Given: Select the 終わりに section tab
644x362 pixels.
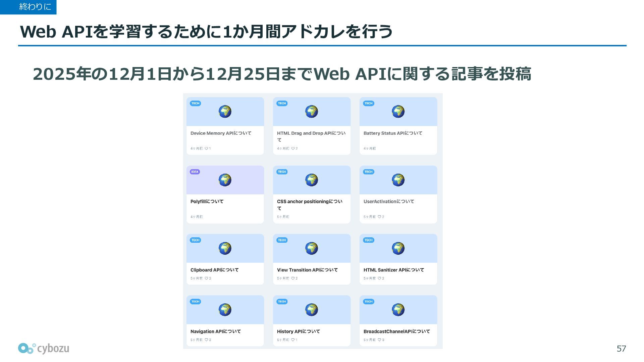Looking at the screenshot, I should click(28, 7).
